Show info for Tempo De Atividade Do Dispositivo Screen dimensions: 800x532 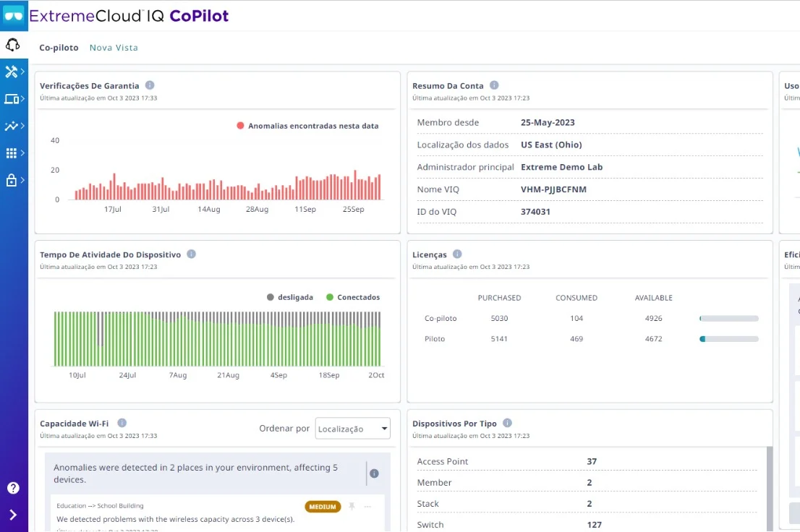click(x=192, y=254)
